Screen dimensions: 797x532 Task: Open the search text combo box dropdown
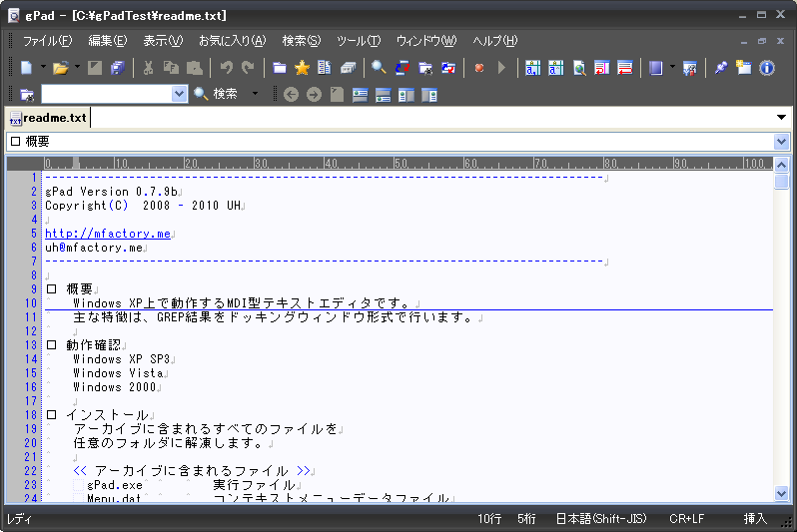pos(180,94)
